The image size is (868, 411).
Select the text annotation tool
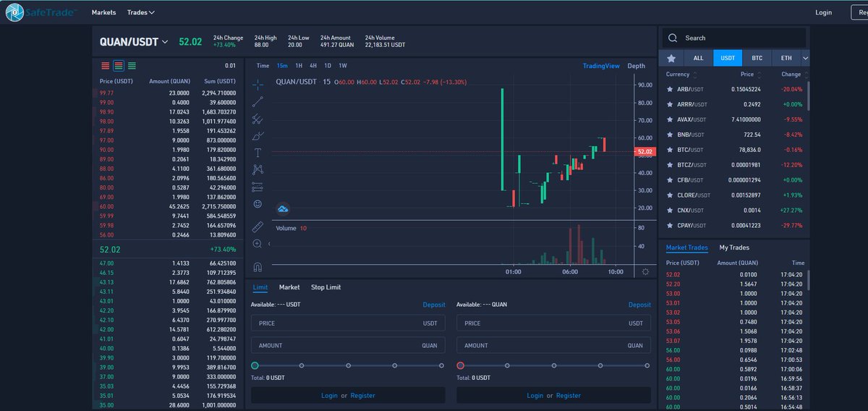[x=258, y=153]
